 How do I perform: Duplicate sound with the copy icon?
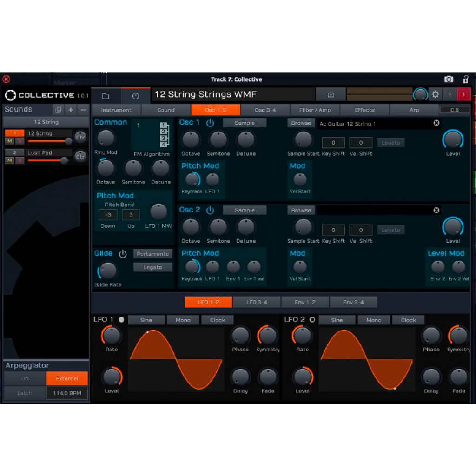(x=58, y=110)
